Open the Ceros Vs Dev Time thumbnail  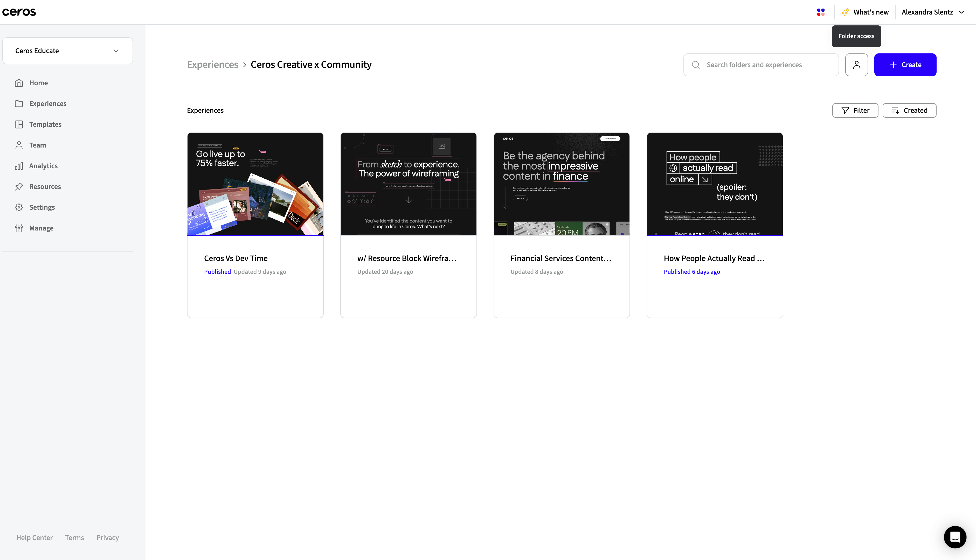point(255,184)
